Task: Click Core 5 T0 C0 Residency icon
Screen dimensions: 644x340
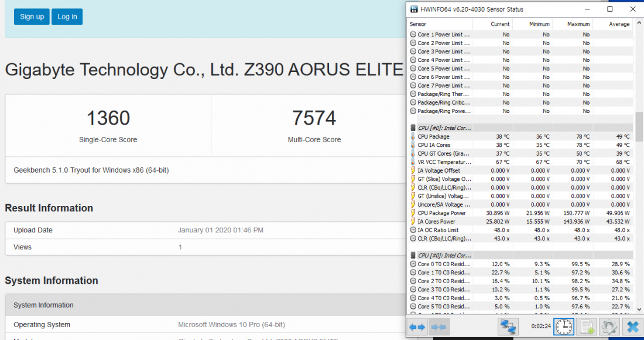Action: [413, 306]
